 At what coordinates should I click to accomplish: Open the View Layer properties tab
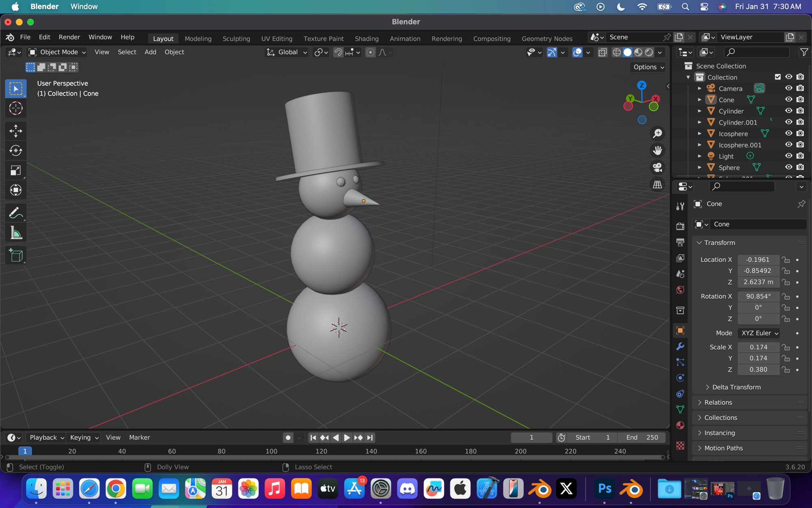tap(680, 258)
